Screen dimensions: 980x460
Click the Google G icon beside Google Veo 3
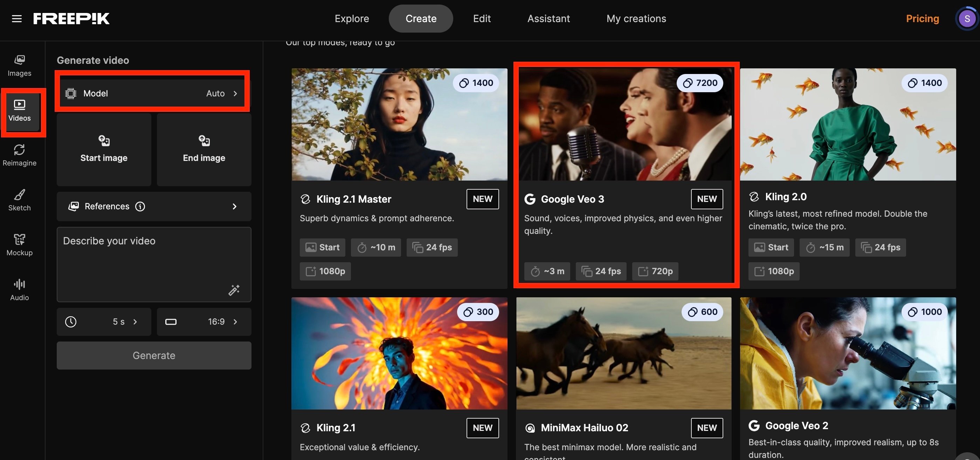(530, 199)
